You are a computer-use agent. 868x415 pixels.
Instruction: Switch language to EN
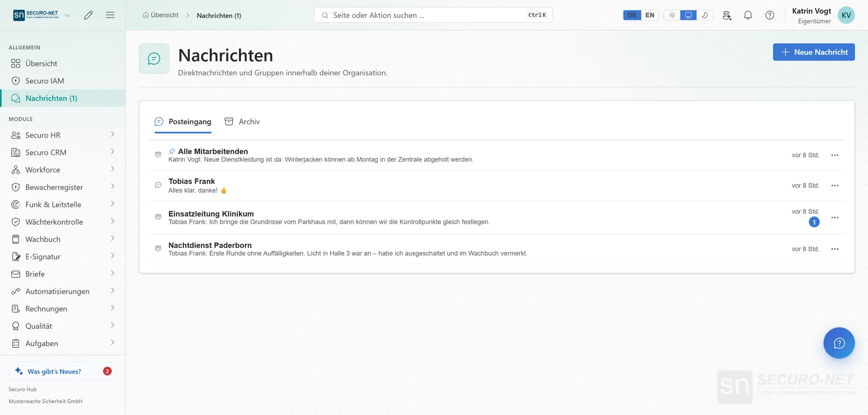coord(650,15)
